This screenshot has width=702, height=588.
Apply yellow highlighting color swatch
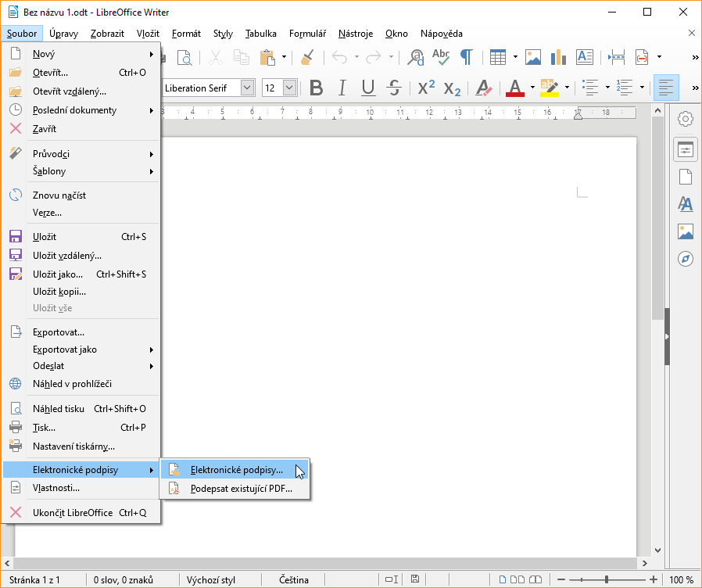click(x=550, y=88)
